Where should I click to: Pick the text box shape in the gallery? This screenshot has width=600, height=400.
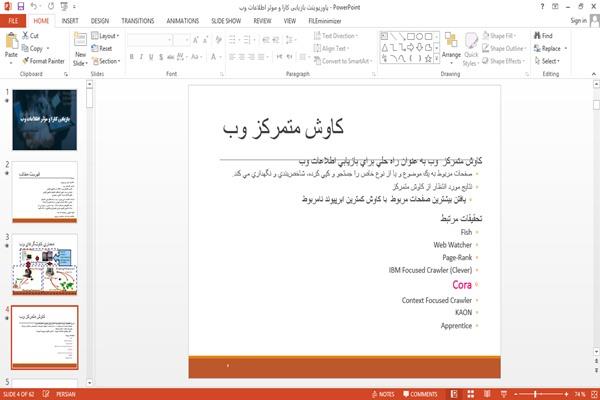coord(384,36)
